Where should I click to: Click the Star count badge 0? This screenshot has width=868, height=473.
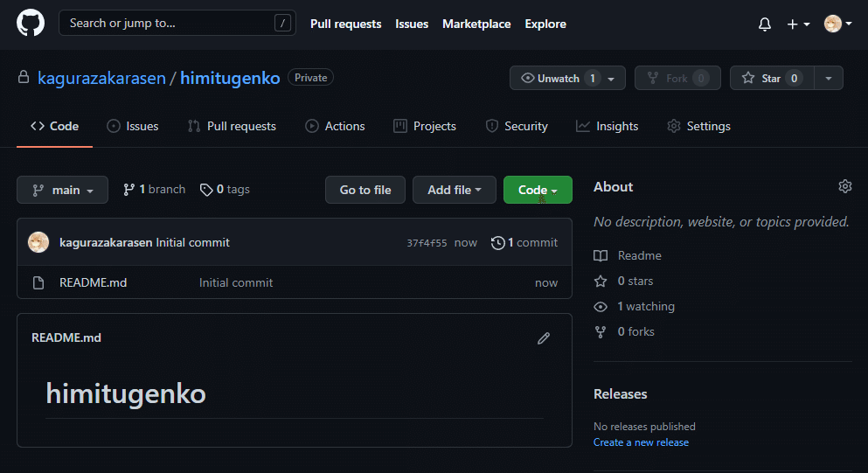(795, 79)
